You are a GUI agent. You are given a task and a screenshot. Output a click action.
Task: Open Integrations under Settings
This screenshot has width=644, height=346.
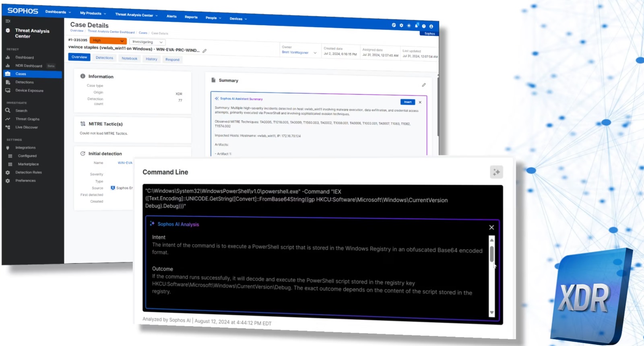[25, 148]
